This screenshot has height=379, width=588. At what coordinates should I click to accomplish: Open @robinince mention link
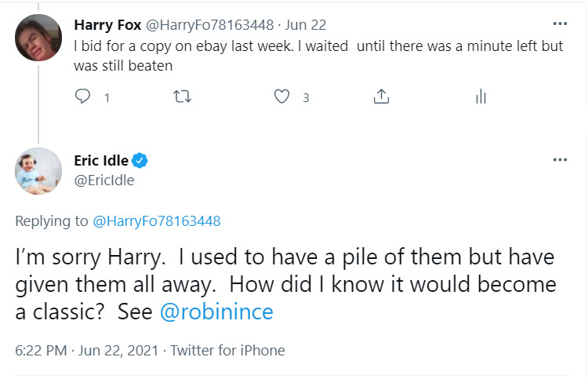click(216, 312)
